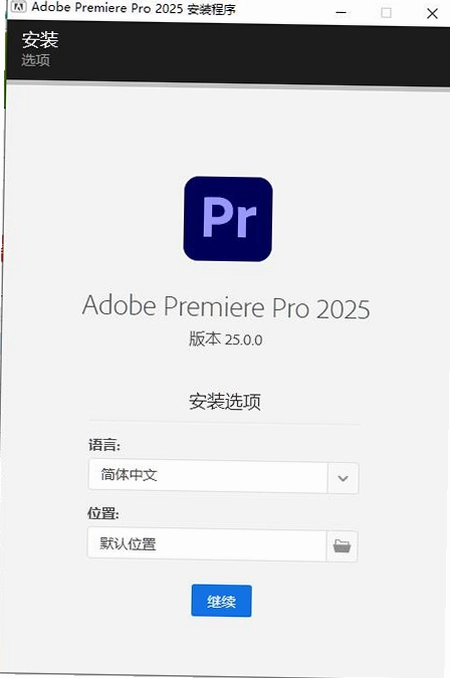Open folder browser for install location
The image size is (450, 678).
point(342,546)
